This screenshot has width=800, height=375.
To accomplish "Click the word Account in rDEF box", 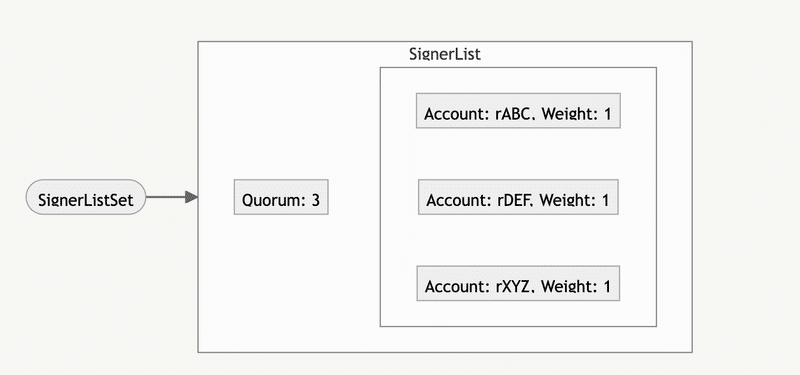I will [457, 200].
